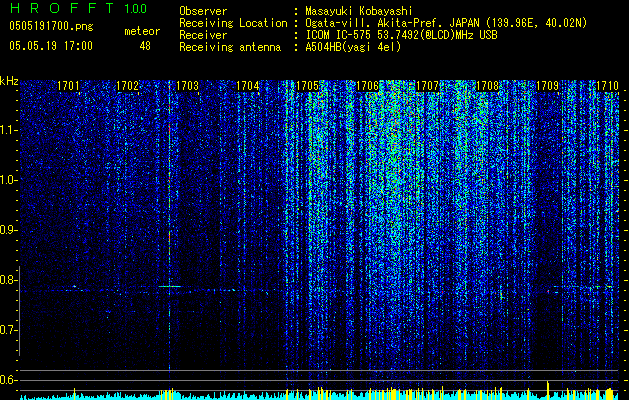Screen dimensions: 629x400
Task: Click the meteor label
Action: [x=142, y=31]
